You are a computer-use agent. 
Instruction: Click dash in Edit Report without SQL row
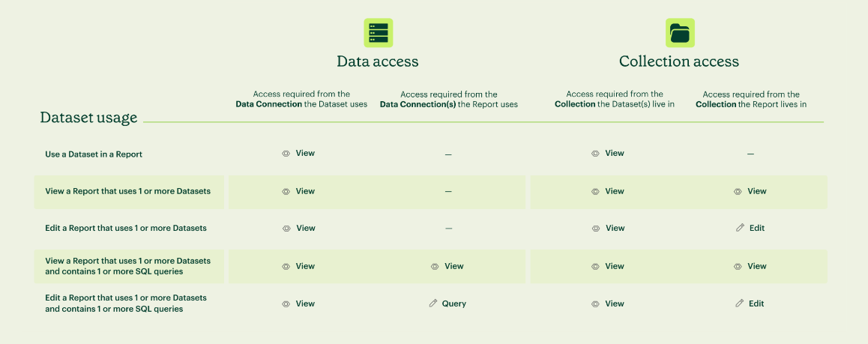tap(448, 229)
